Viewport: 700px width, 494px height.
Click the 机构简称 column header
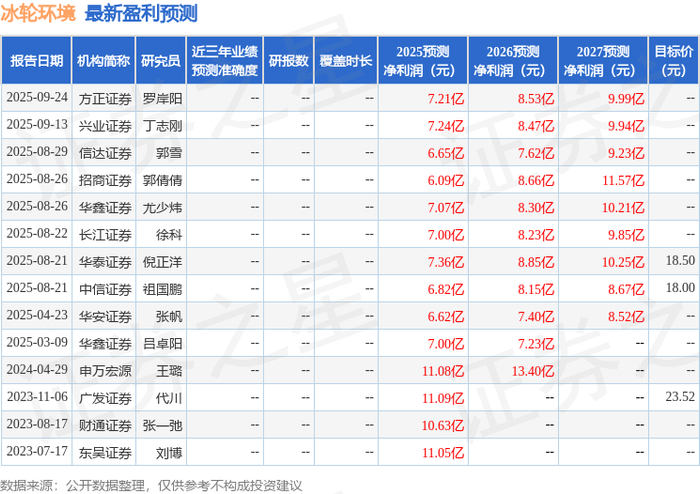(x=104, y=61)
